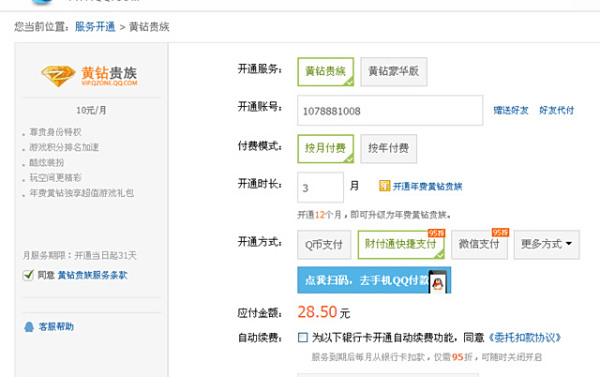Click the 酷炫装扮 benefit text
The width and height of the screenshot is (600, 377).
47,162
